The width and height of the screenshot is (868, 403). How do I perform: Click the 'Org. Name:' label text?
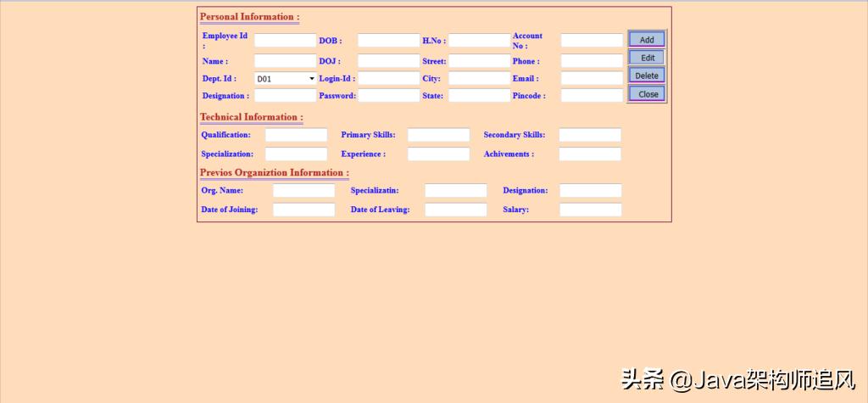click(x=222, y=190)
